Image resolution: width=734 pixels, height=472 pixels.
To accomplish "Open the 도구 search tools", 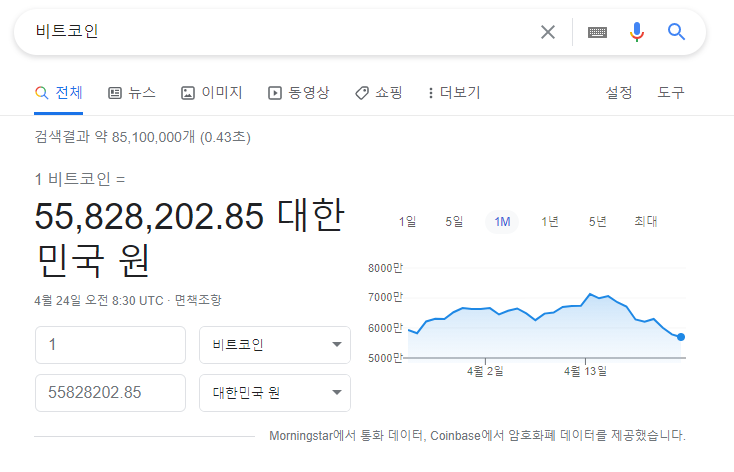I will pos(671,93).
